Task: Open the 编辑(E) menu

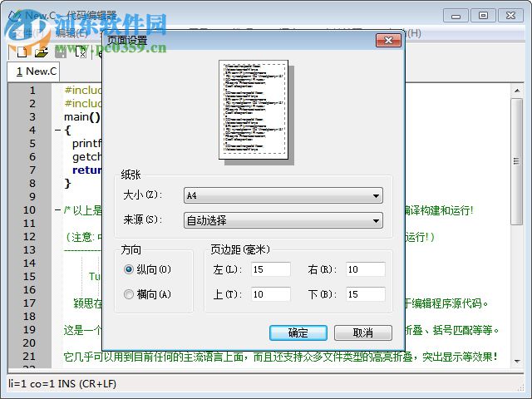Action: (x=71, y=33)
